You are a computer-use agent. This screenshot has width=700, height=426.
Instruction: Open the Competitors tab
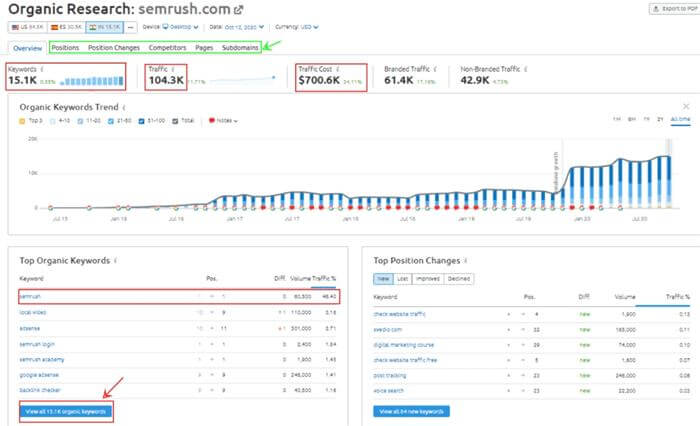pyautogui.click(x=167, y=48)
